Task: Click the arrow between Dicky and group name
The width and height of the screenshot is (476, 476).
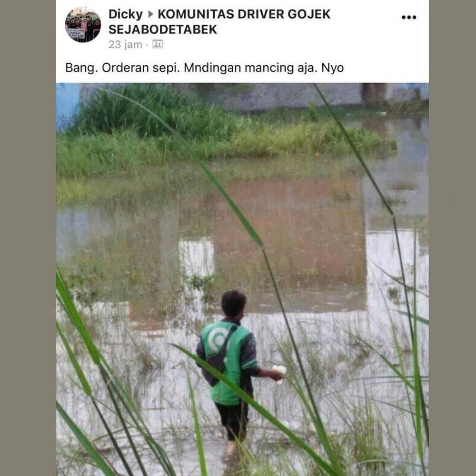Action: coord(150,14)
